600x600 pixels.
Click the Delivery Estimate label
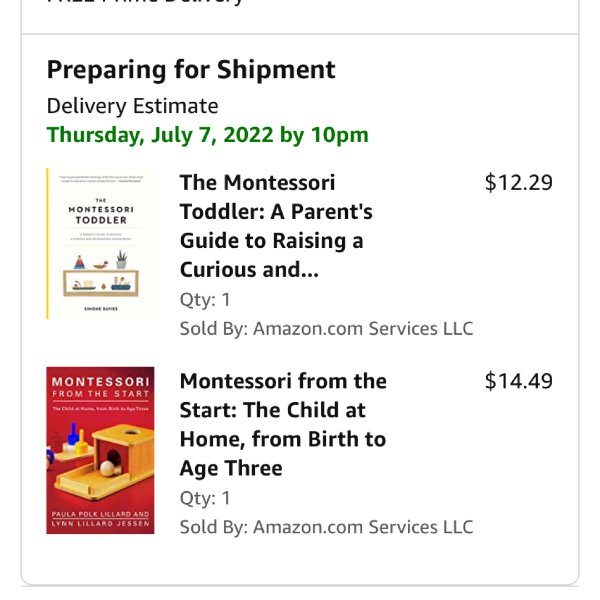(132, 106)
